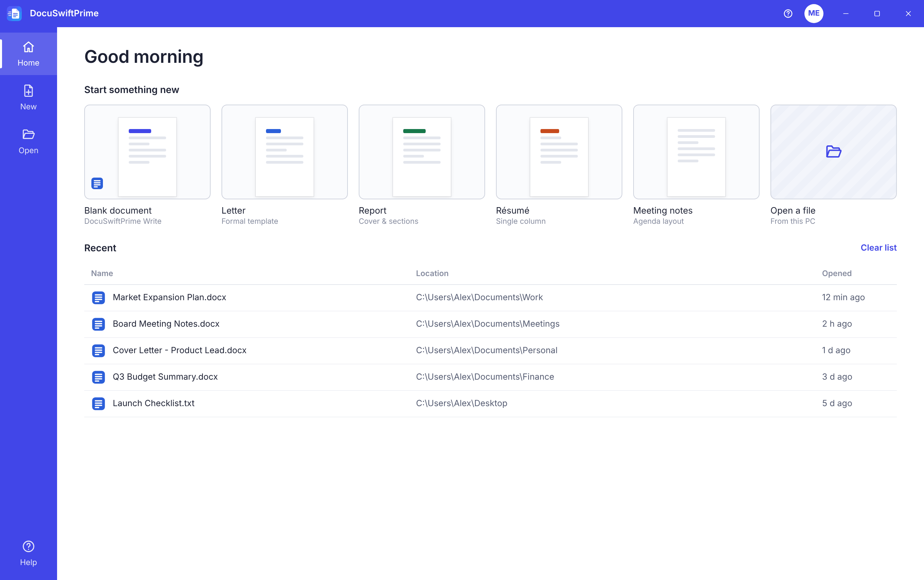Minimize the DocuSwiftPrime window
The width and height of the screenshot is (924, 580).
(x=846, y=14)
